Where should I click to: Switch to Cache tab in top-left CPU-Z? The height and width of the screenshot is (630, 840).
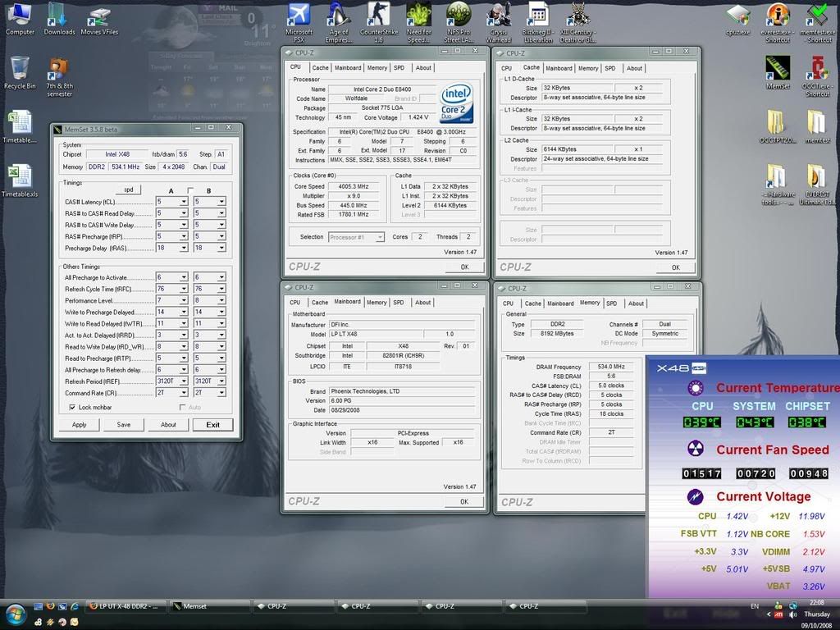point(321,68)
